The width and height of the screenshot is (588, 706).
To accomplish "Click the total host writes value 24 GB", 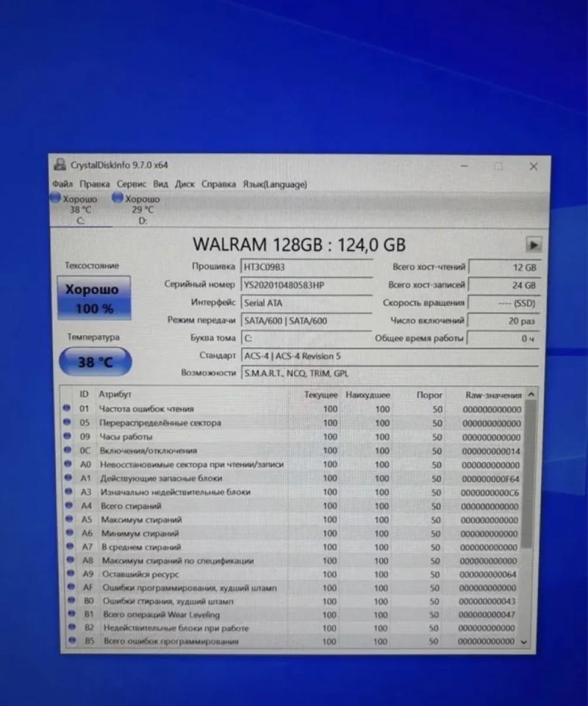I will point(504,285).
